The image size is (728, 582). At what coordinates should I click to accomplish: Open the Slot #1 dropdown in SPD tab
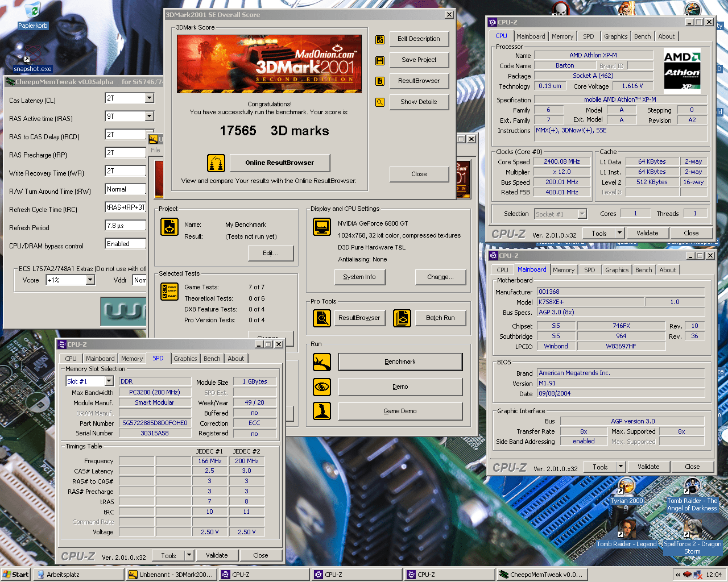pos(109,381)
